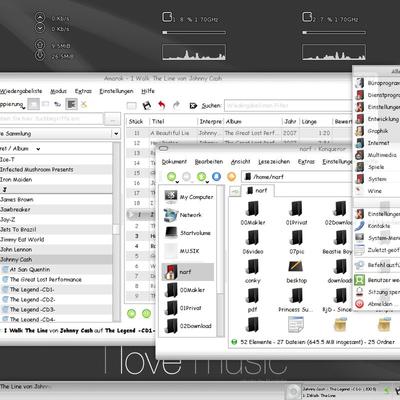Undo with the red arrow in Amarok
The image size is (400, 400).
point(162,105)
